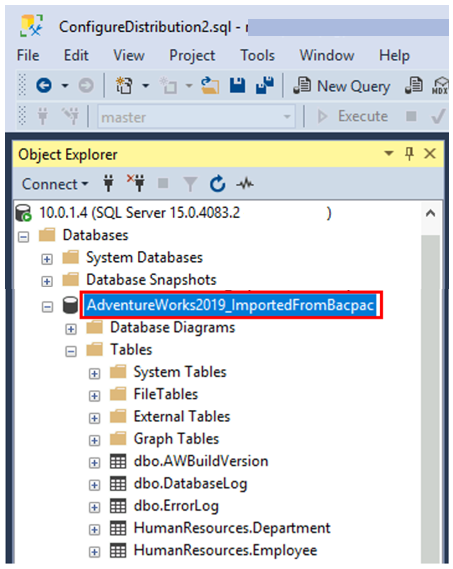Expand the Database Diagrams folder
453x569 pixels.
coord(71,329)
